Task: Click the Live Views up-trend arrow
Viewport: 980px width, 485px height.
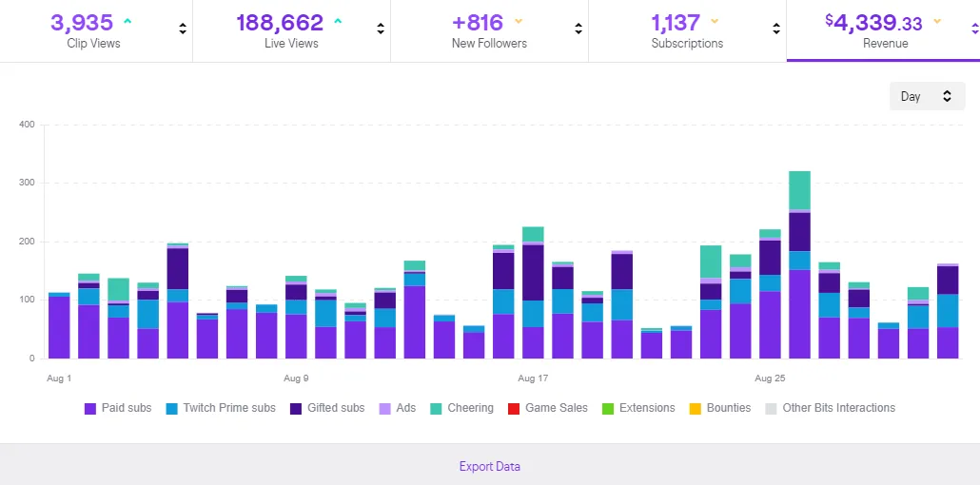Action: point(338,21)
